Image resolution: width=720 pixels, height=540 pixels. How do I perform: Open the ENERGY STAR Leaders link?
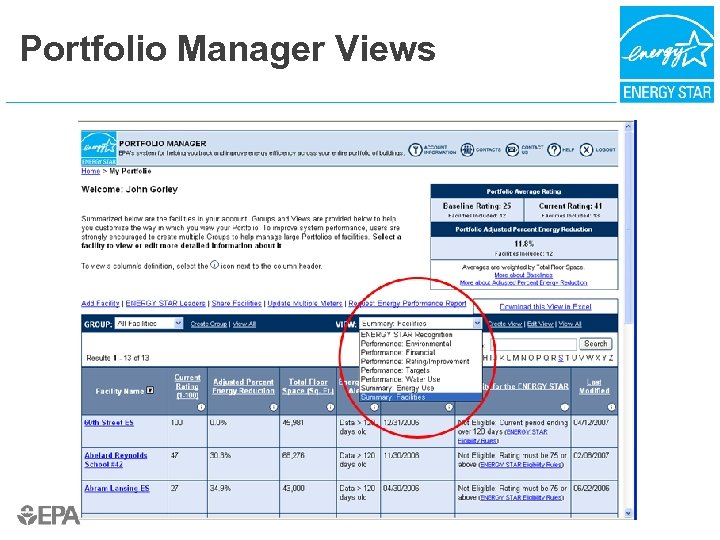(165, 304)
